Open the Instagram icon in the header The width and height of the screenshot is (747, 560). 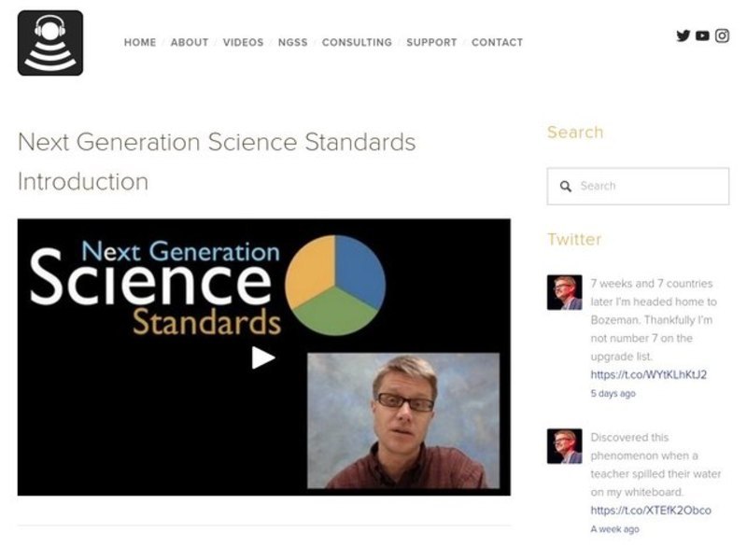tap(721, 35)
